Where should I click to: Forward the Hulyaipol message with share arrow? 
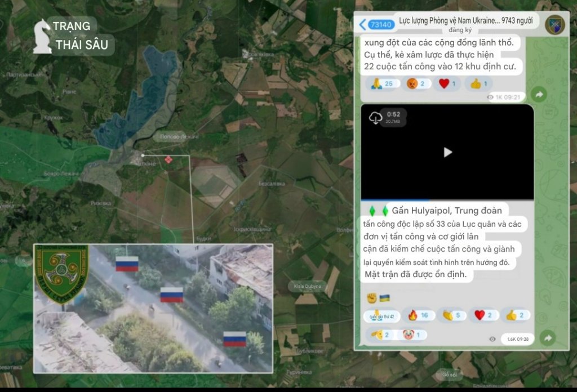pos(547,338)
